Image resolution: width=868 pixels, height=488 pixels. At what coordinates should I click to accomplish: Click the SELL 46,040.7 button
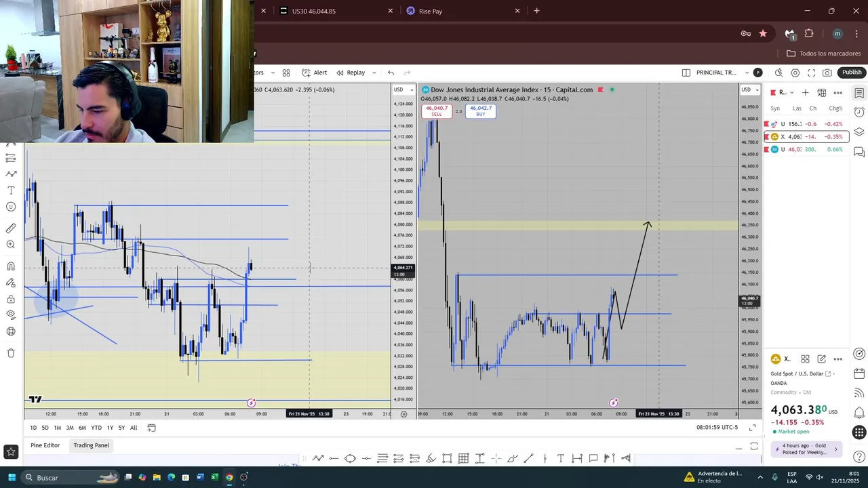coord(437,111)
